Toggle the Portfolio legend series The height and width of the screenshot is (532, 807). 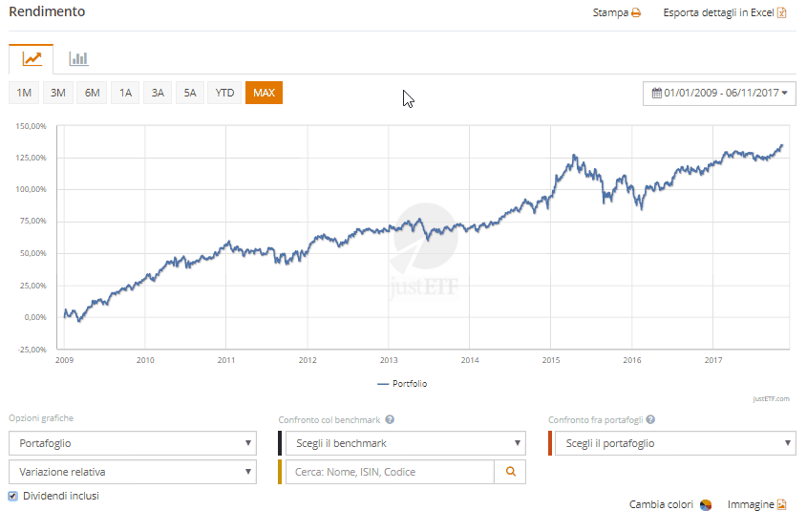pyautogui.click(x=402, y=384)
